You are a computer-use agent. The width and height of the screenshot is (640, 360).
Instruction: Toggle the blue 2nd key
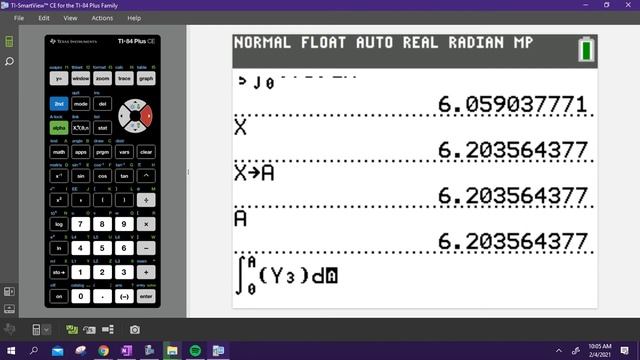click(59, 104)
